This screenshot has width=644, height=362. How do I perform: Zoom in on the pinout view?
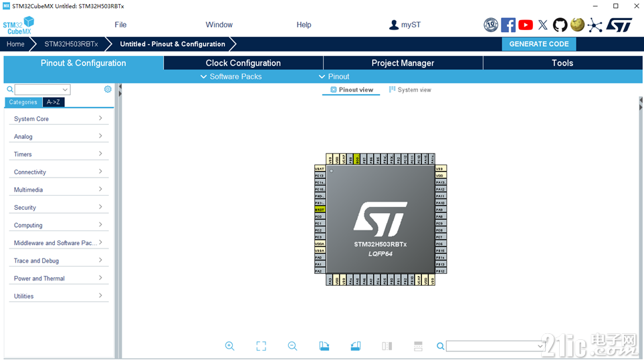tap(229, 346)
